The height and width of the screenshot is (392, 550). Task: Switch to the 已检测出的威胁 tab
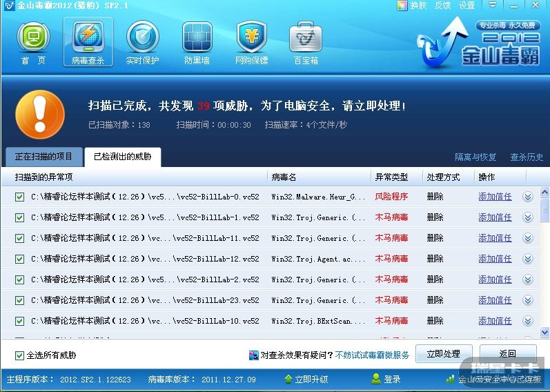(x=122, y=157)
